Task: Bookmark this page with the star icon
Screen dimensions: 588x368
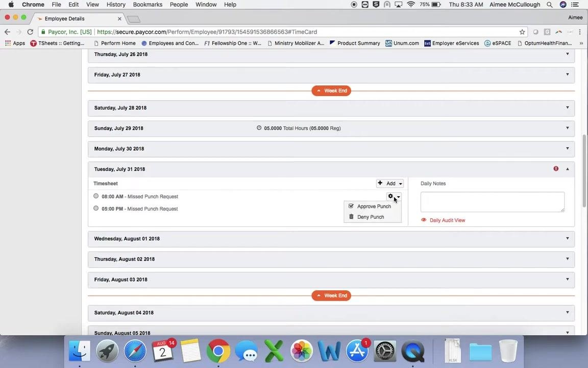Action: [522, 32]
